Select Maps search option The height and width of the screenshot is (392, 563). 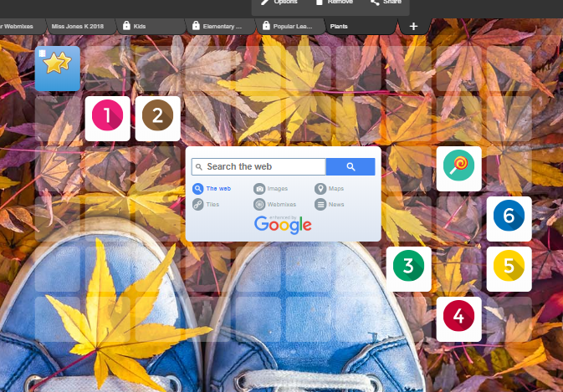pyautogui.click(x=330, y=189)
